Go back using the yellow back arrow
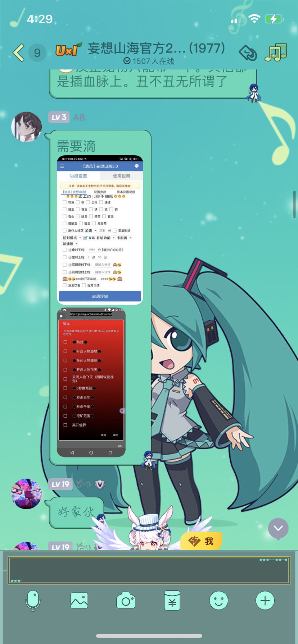Image resolution: width=298 pixels, height=644 pixels. (19, 53)
